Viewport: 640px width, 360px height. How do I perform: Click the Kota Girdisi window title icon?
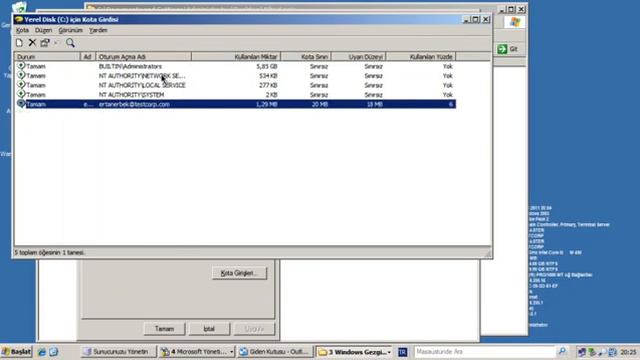[18, 19]
